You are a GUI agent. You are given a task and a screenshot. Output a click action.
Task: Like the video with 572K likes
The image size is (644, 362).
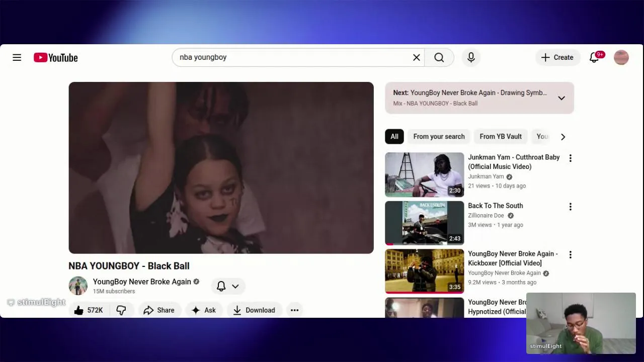[x=88, y=310]
